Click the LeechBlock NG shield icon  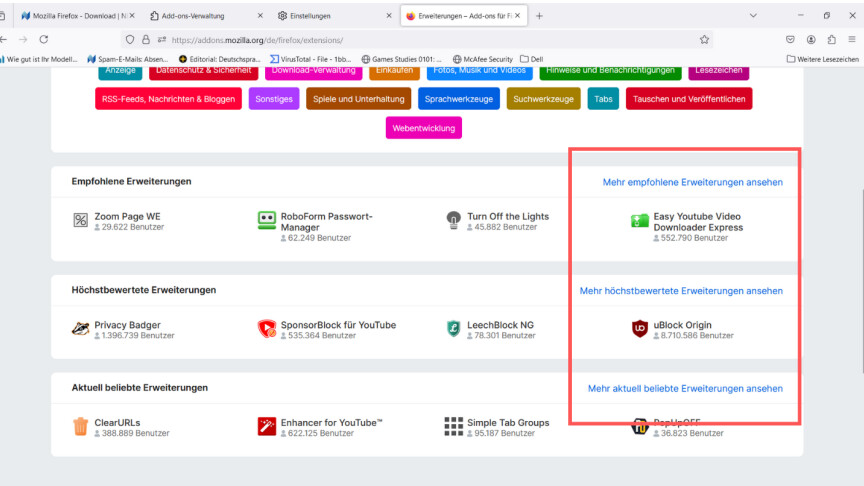click(x=453, y=328)
